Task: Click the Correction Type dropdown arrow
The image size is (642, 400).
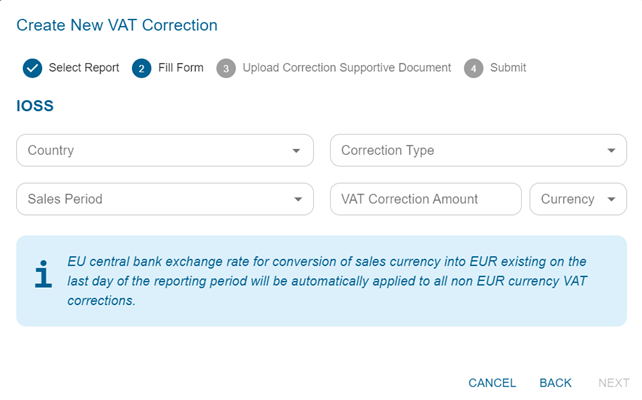Action: pos(610,151)
